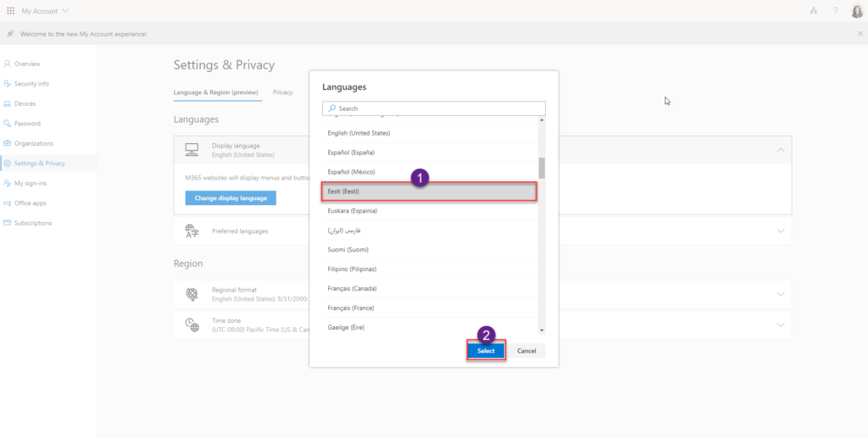Dismiss the welcome banner with X
This screenshot has width=868, height=438.
(x=860, y=34)
